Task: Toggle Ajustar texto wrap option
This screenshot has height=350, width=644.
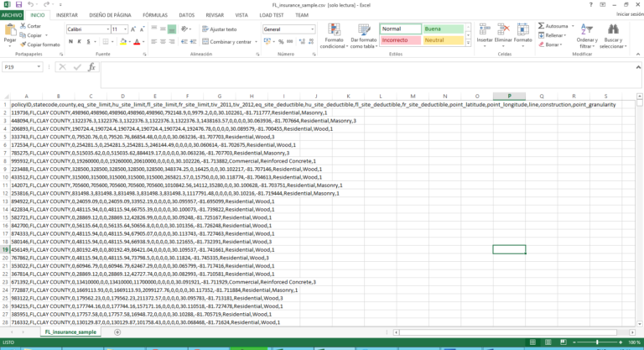Action: click(x=218, y=29)
